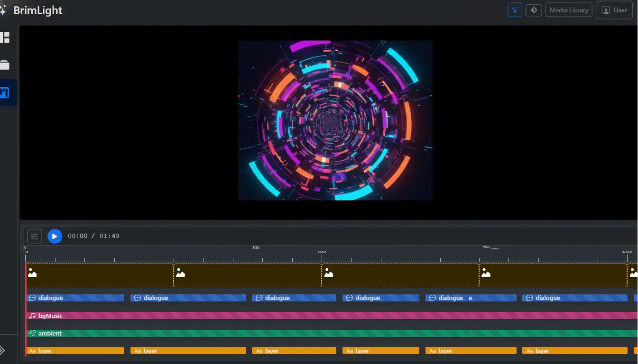Viewport: 638px width, 364px height.
Task: Click the speech bubble icon on the first dialogue clip
Action: coord(32,298)
